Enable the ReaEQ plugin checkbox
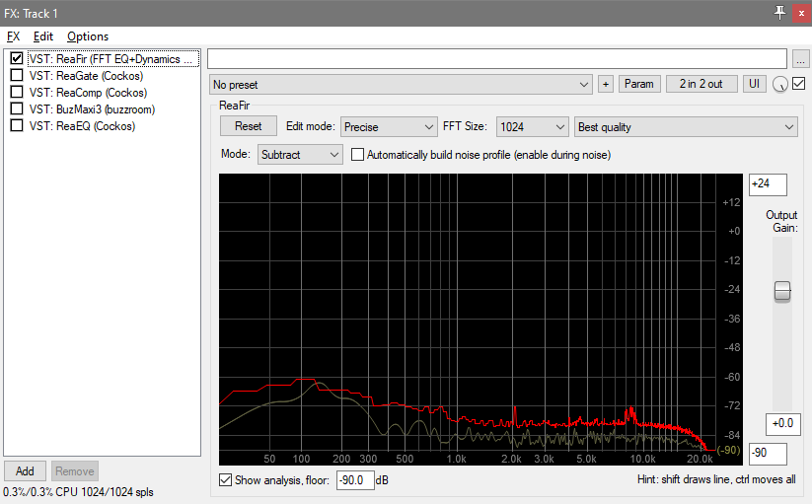 click(x=16, y=126)
